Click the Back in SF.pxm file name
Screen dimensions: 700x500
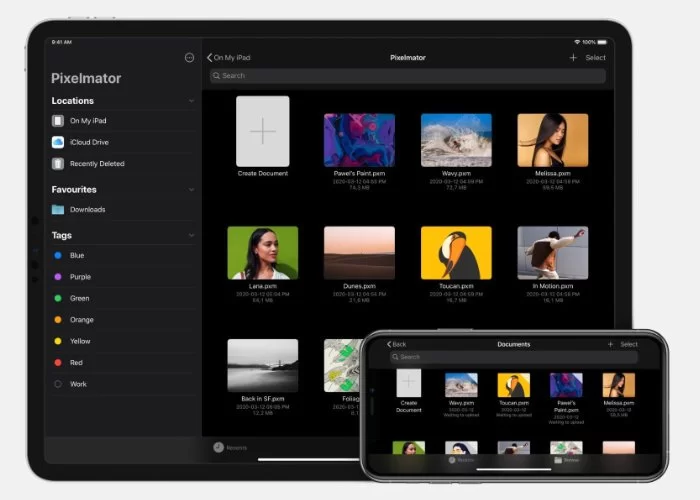coord(262,399)
